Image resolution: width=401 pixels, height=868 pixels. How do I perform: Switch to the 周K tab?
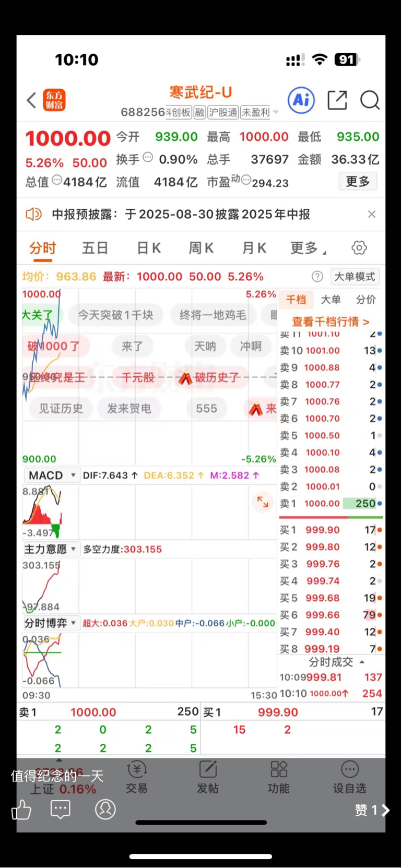point(201,248)
